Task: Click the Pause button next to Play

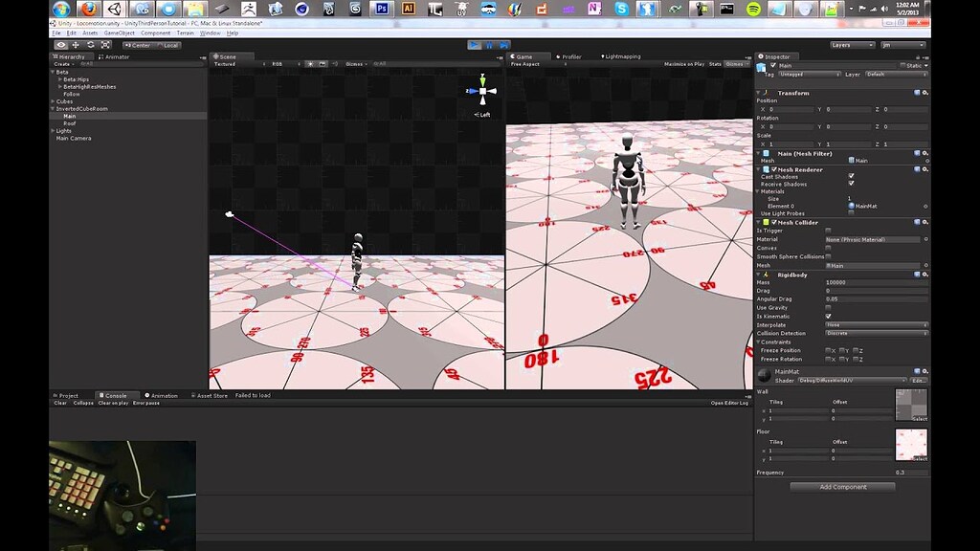Action: 490,44
